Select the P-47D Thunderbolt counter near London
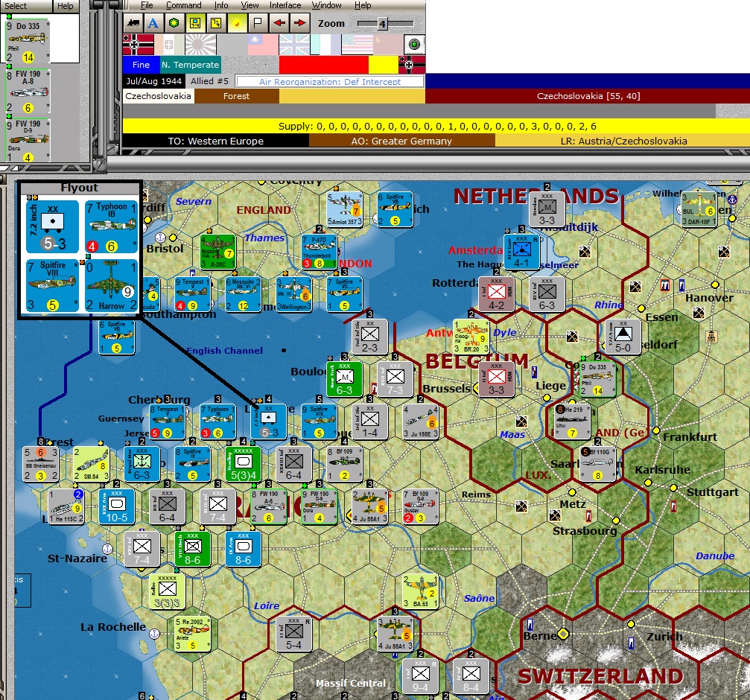 319,252
